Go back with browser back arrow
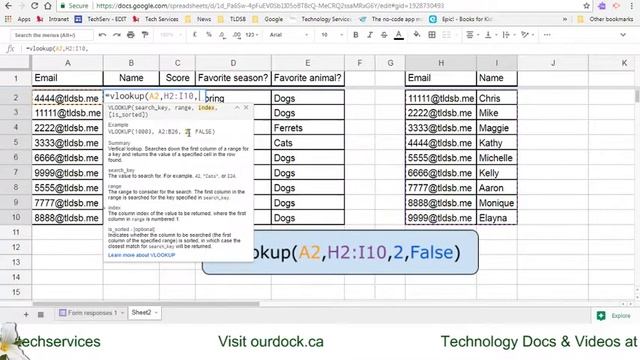640x360 pixels. 9,6
